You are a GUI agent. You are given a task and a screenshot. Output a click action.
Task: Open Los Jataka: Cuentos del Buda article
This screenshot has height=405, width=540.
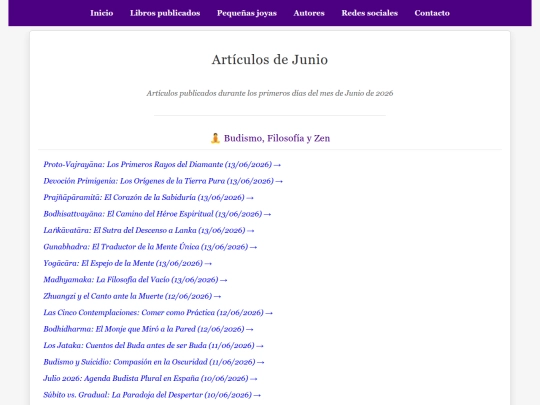[x=153, y=345]
